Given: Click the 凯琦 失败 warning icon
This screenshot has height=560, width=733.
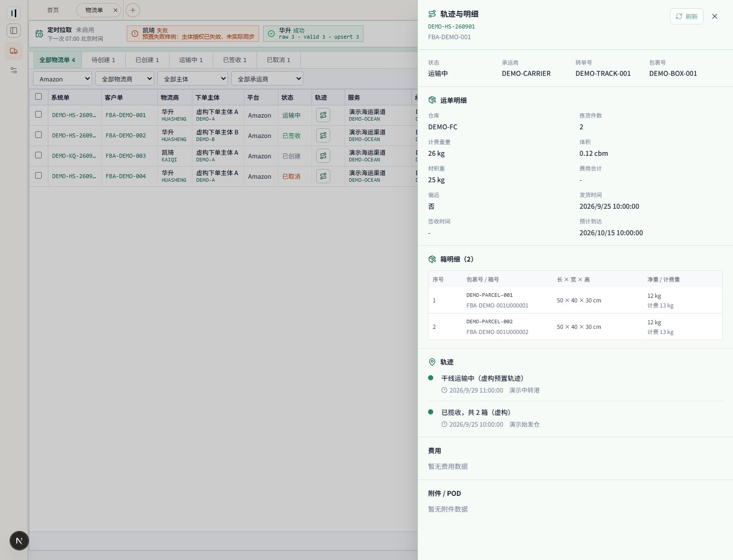Looking at the screenshot, I should coord(135,34).
